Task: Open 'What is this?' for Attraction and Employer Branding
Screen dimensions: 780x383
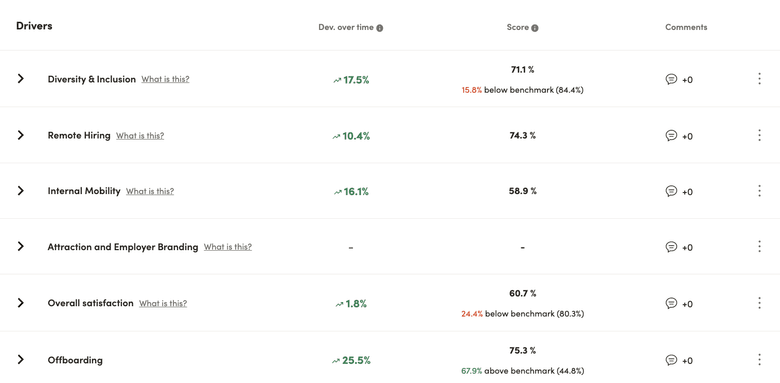Action: [x=227, y=247]
